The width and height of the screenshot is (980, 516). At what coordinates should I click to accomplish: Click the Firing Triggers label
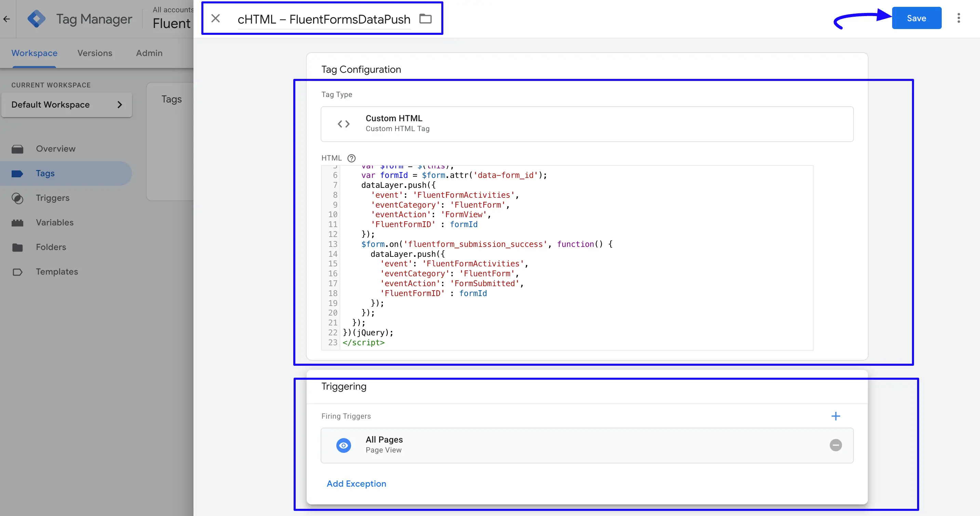point(346,416)
